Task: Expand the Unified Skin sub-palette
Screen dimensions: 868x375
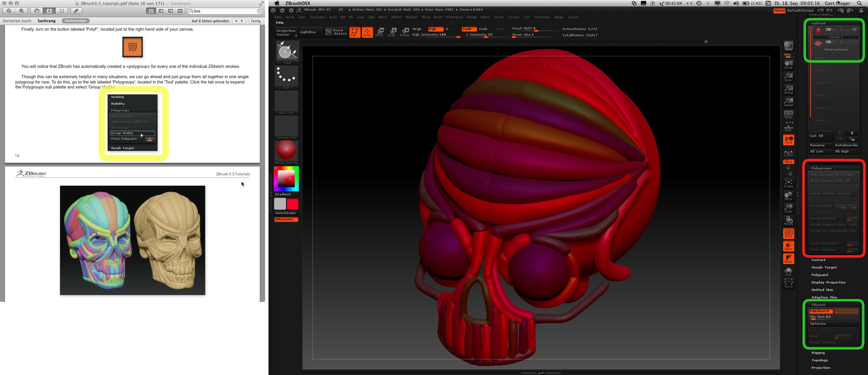Action: click(822, 290)
